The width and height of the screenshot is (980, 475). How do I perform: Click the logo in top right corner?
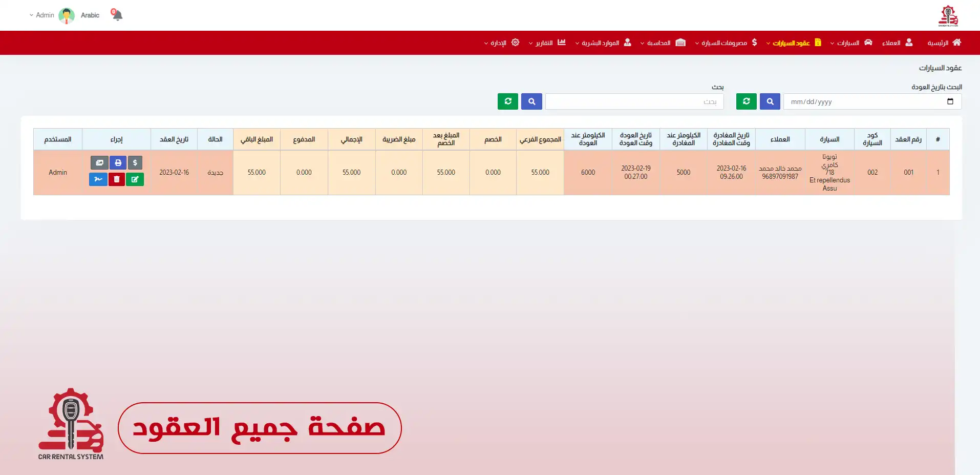coord(948,15)
